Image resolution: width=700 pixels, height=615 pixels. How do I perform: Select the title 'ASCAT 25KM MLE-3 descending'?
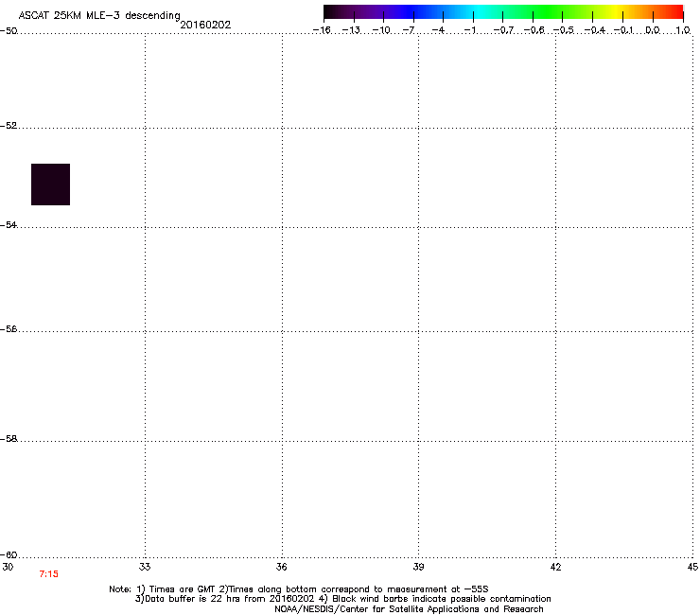click(99, 16)
